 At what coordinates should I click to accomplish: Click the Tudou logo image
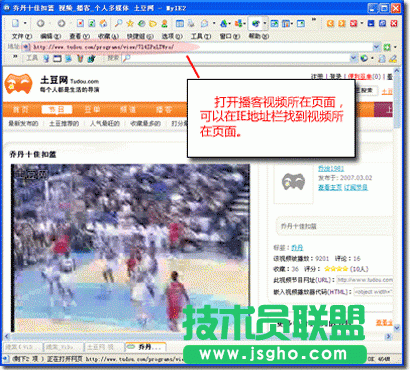click(x=19, y=84)
